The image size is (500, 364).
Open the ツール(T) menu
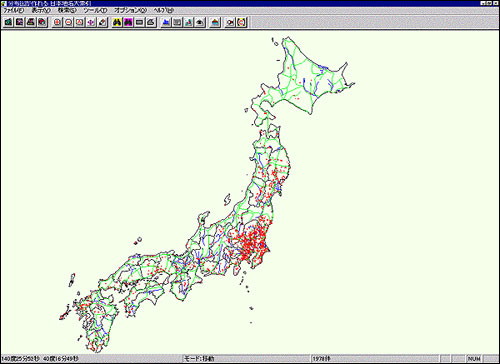(95, 10)
